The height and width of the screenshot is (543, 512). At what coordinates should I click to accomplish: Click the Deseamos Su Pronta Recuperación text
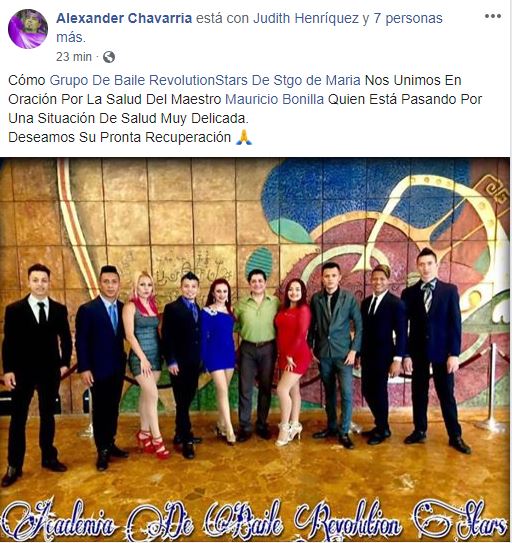click(x=120, y=137)
